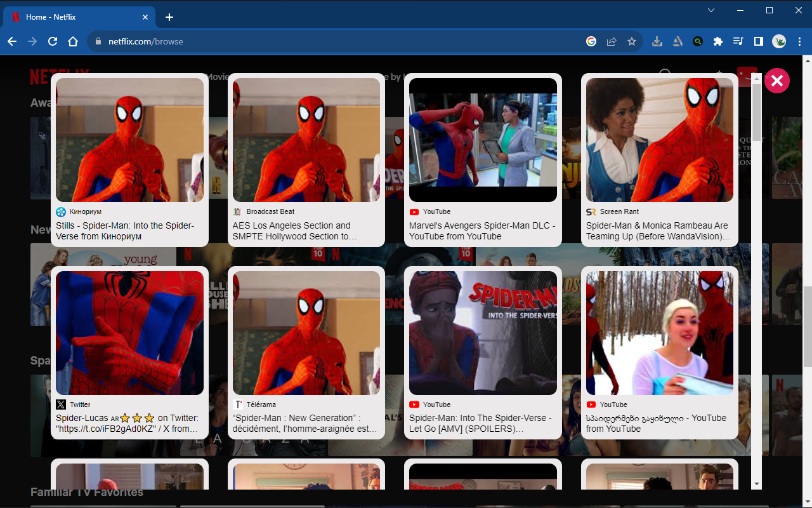Open the Marvel's Avengers Spider-Man DLC image
Image resolution: width=812 pixels, height=508 pixels.
[x=483, y=140]
